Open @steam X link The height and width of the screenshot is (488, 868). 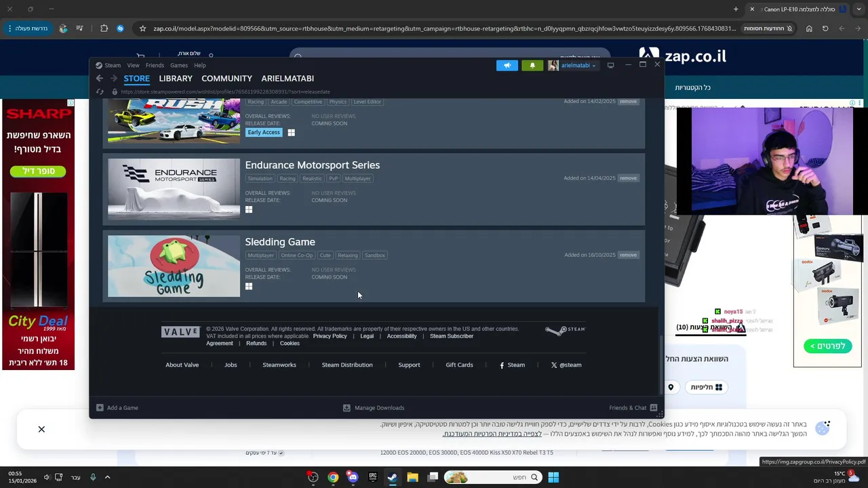click(566, 365)
